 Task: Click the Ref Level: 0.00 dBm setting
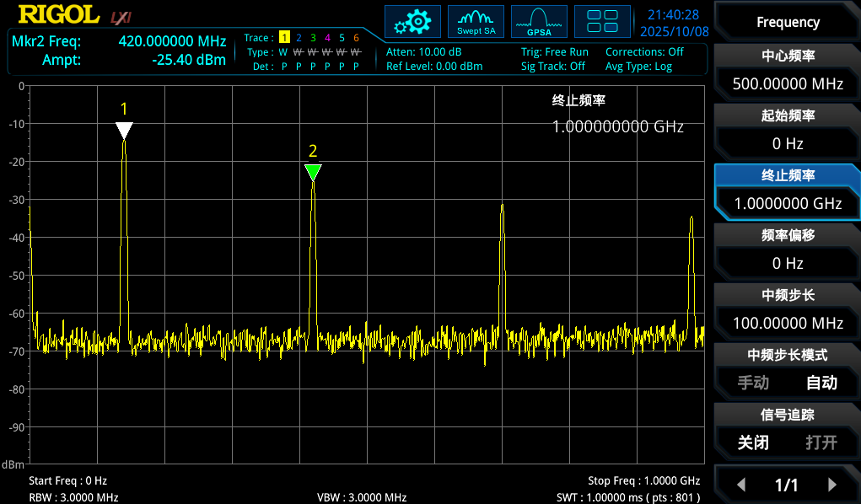pos(434,67)
